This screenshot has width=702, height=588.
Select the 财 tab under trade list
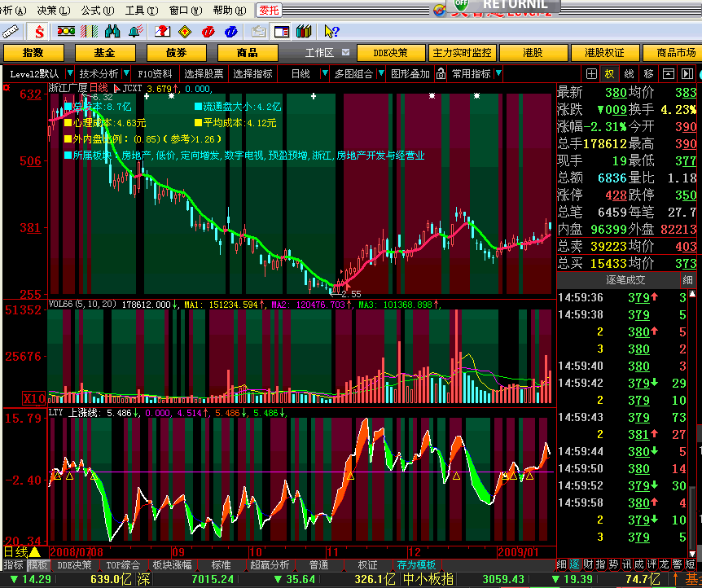[x=588, y=564]
